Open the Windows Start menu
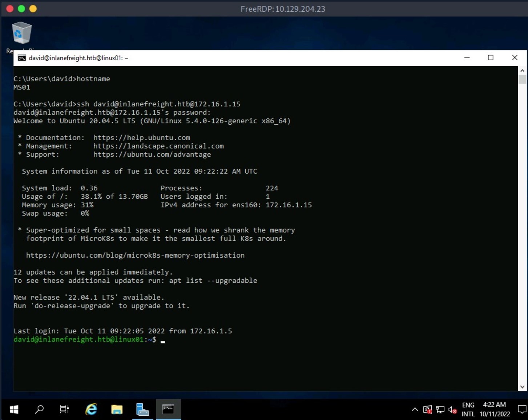This screenshot has height=420, width=528. (x=14, y=409)
